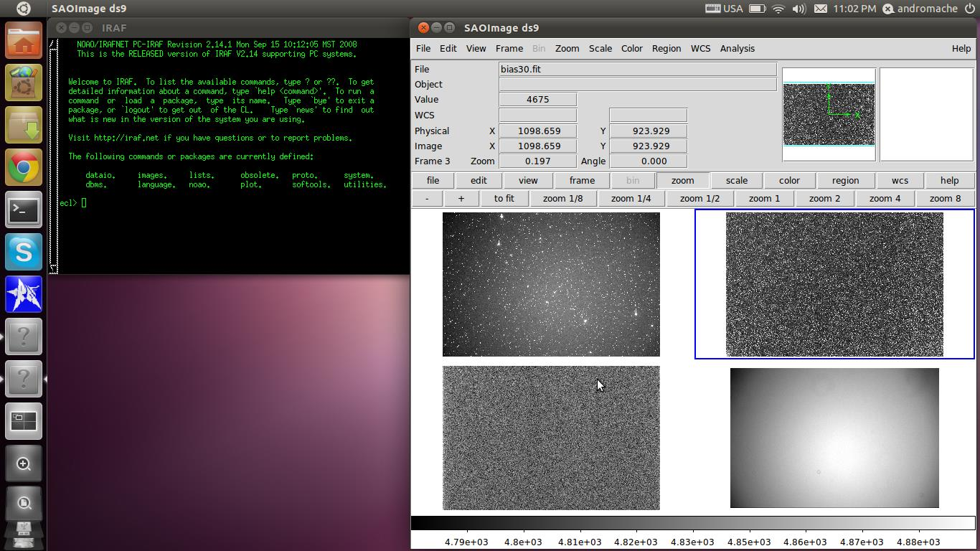Image resolution: width=980 pixels, height=551 pixels.
Task: Launch Google Chrome from the dock
Action: 24,167
